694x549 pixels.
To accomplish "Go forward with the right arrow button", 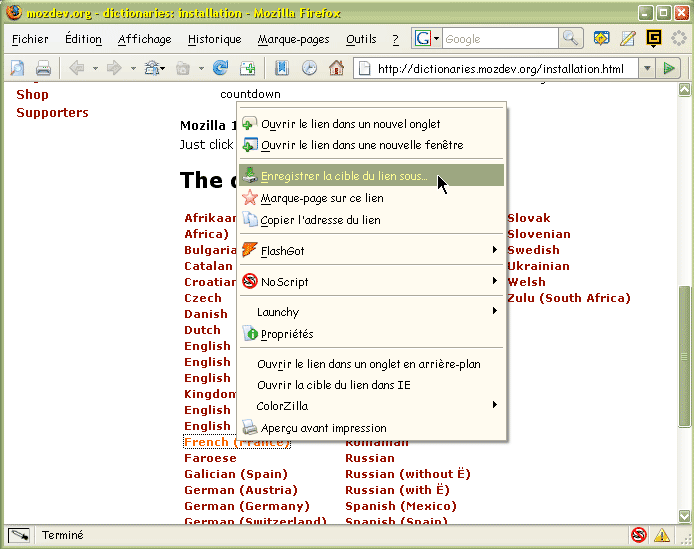I will (115, 68).
